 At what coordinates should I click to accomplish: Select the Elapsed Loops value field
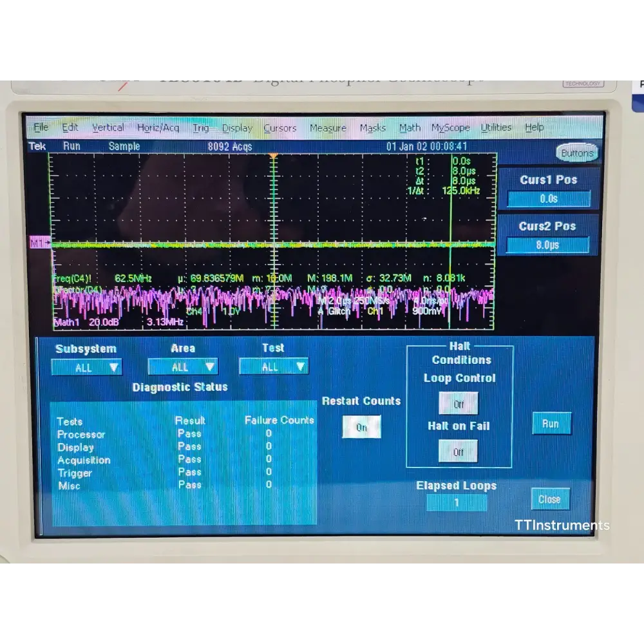(457, 503)
